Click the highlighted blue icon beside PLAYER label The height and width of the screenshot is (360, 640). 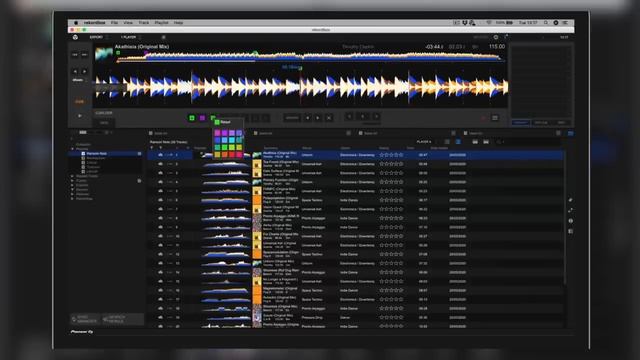click(x=458, y=142)
